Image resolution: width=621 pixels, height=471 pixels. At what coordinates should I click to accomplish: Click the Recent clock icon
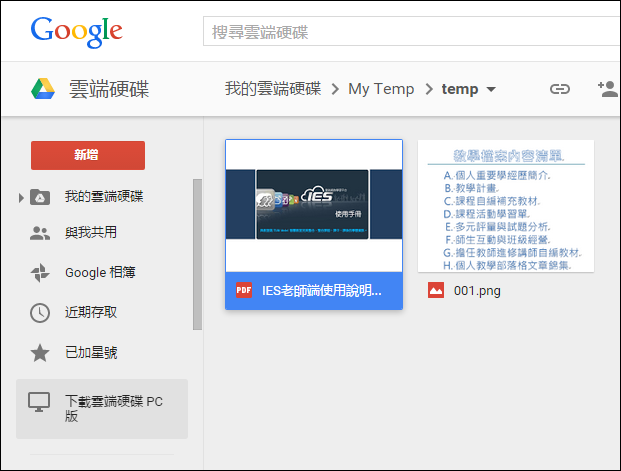pyautogui.click(x=40, y=313)
